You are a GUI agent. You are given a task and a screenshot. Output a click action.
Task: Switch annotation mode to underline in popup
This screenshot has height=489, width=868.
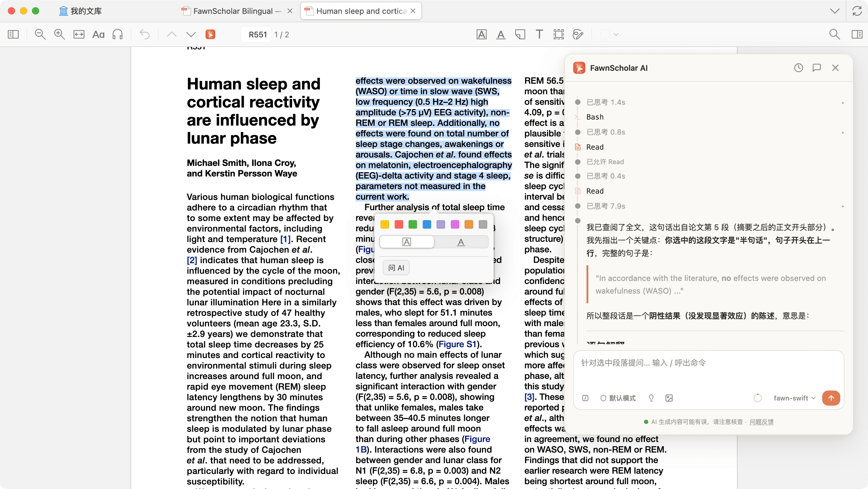[461, 241]
